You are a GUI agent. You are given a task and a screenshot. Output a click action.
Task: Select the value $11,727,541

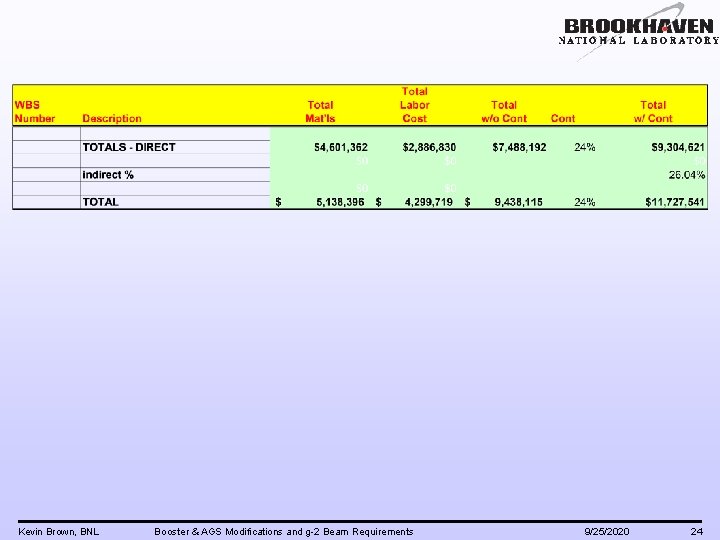(x=675, y=202)
